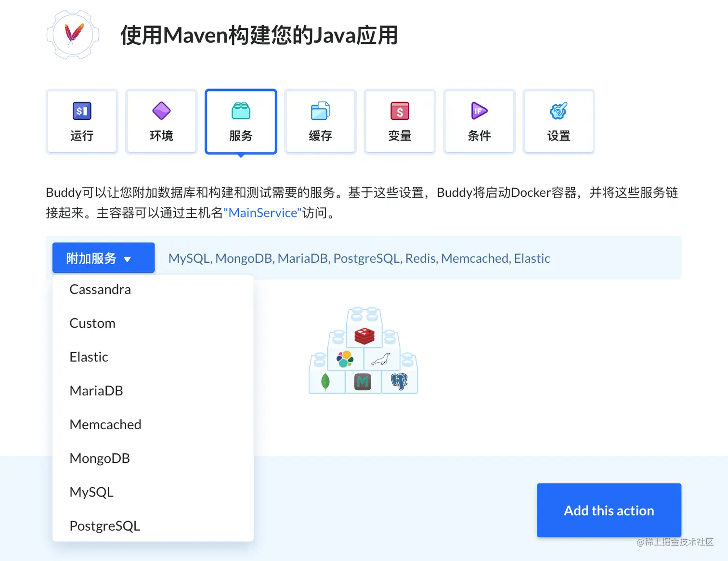Select the 服务 (Services) tab

click(241, 121)
